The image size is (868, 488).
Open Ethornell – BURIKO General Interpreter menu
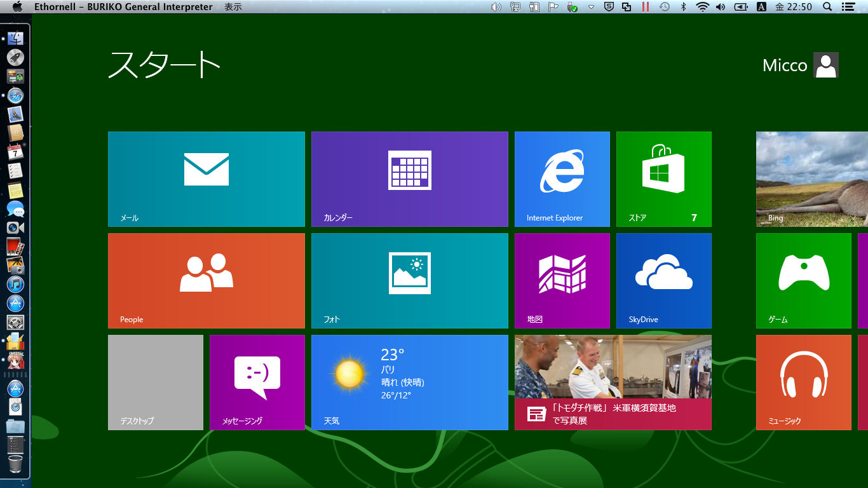point(123,6)
